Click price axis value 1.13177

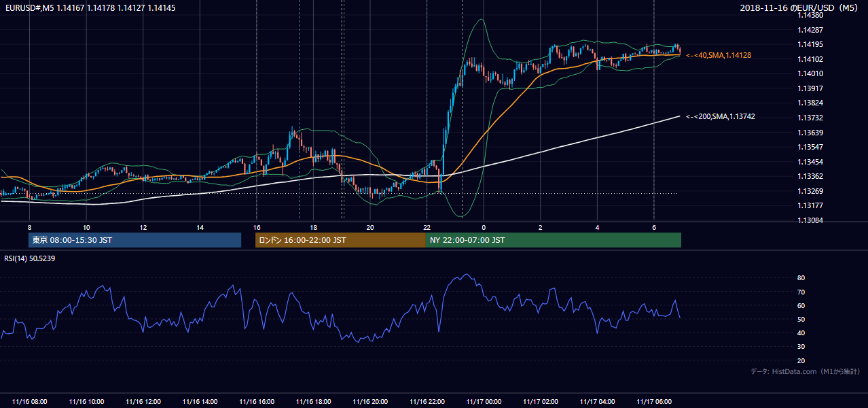[x=810, y=205]
